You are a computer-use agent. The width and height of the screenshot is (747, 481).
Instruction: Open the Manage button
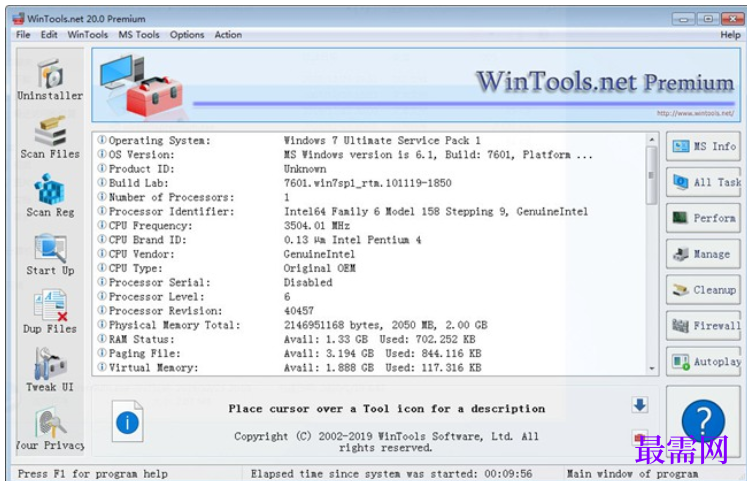(x=703, y=254)
